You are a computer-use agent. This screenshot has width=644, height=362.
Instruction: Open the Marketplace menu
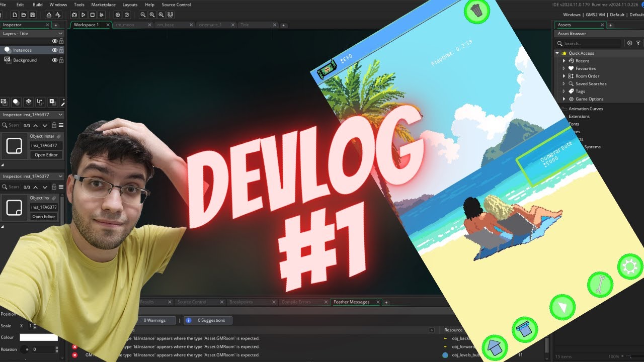click(x=103, y=5)
